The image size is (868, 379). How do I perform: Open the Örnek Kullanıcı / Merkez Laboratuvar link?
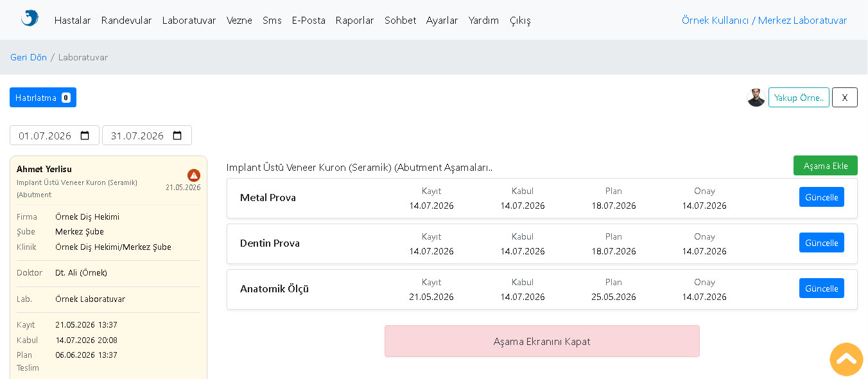click(x=764, y=21)
